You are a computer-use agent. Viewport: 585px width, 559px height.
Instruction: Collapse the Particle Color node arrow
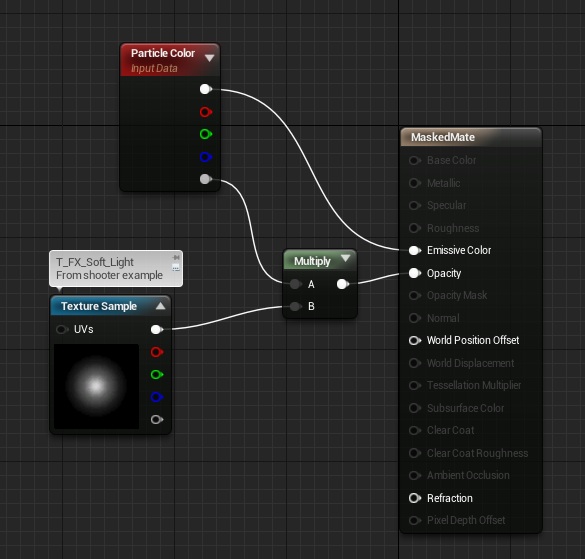pyautogui.click(x=209, y=58)
